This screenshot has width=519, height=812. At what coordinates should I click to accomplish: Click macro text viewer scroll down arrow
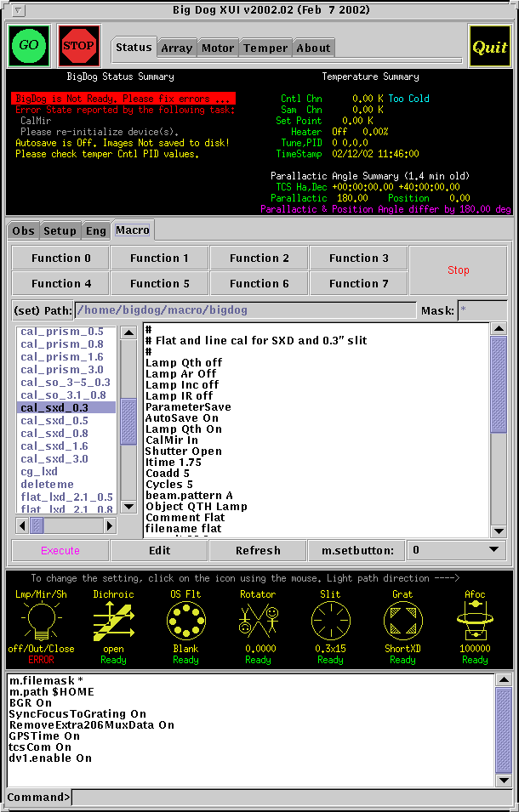point(499,531)
